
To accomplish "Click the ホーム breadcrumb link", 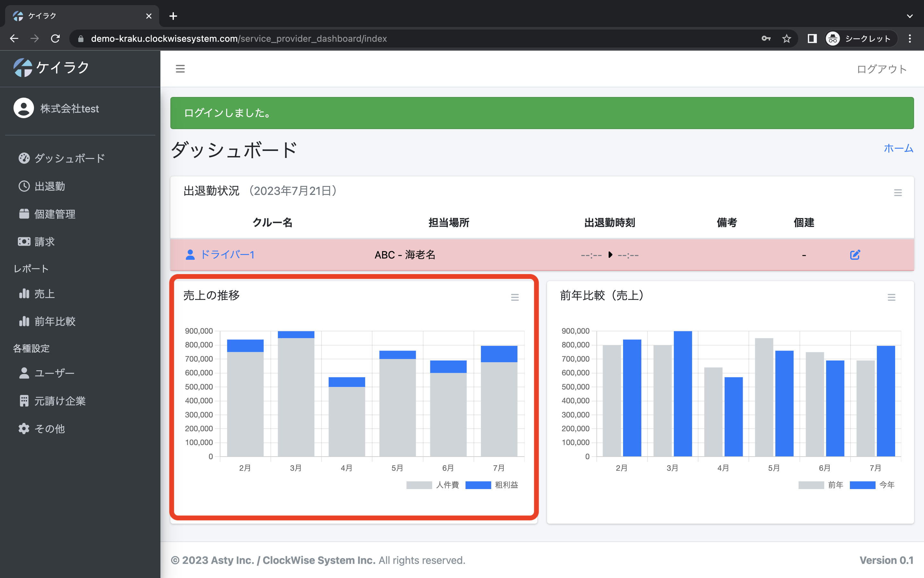I will pos(898,148).
